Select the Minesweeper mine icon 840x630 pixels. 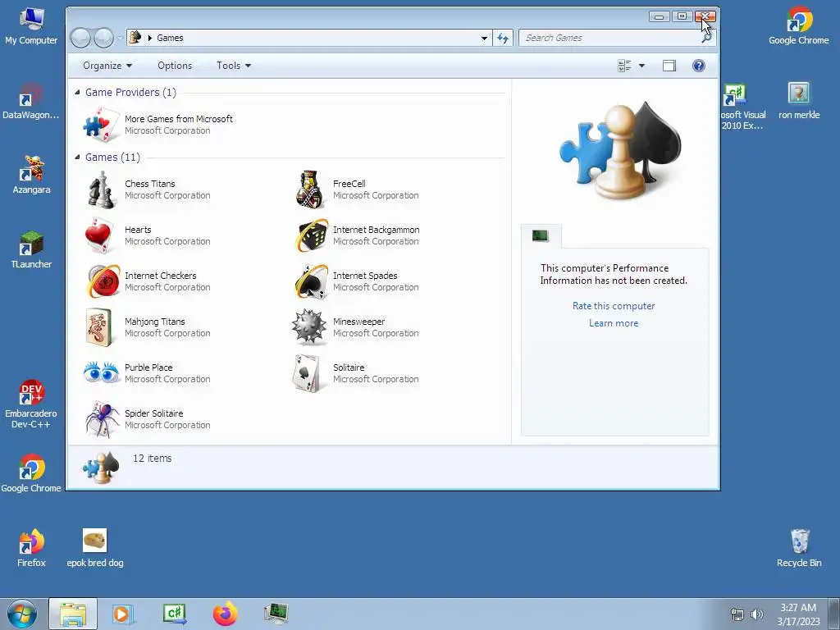click(x=309, y=326)
